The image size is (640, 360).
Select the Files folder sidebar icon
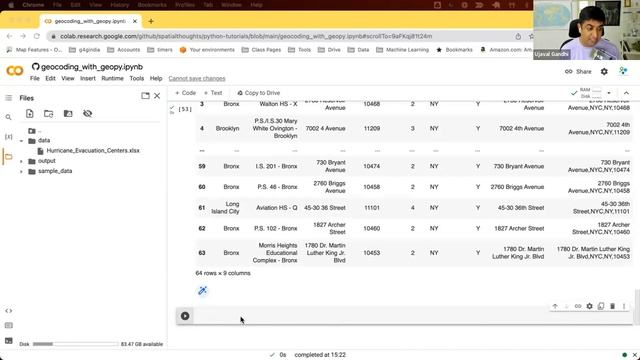pos(9,157)
